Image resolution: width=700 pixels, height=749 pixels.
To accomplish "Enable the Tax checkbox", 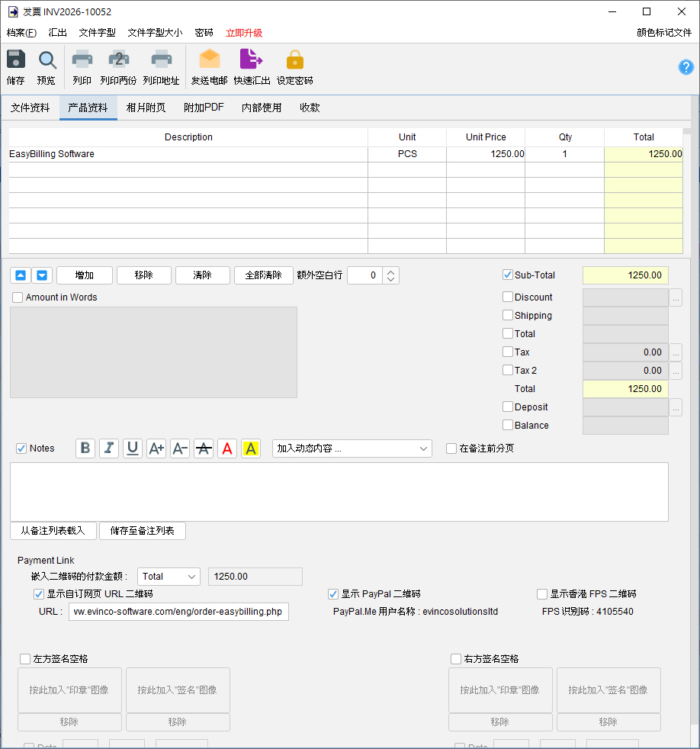I will coord(508,352).
